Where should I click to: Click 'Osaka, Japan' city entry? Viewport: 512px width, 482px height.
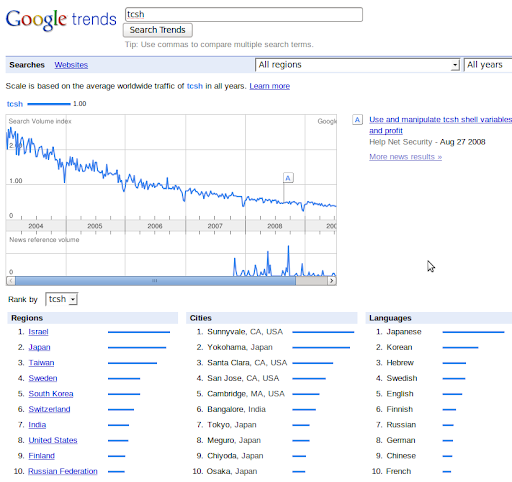[x=232, y=471]
